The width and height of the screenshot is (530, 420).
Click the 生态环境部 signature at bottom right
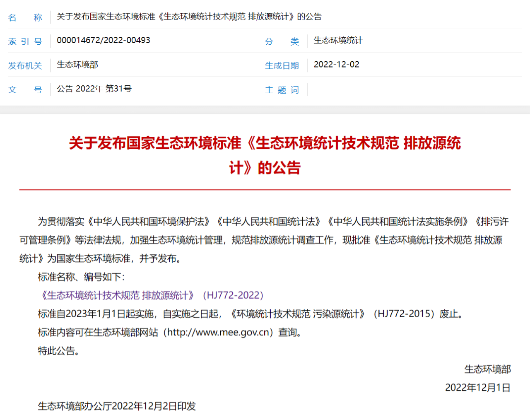click(x=487, y=369)
